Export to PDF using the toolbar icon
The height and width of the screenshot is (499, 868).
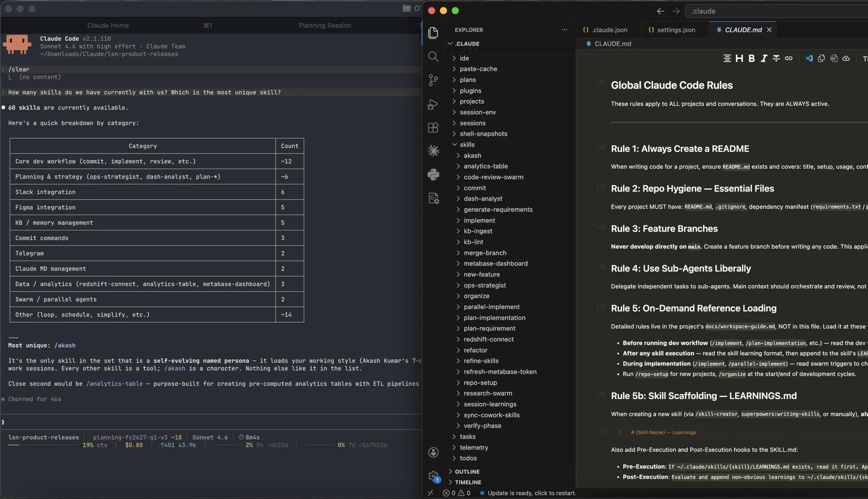(834, 59)
